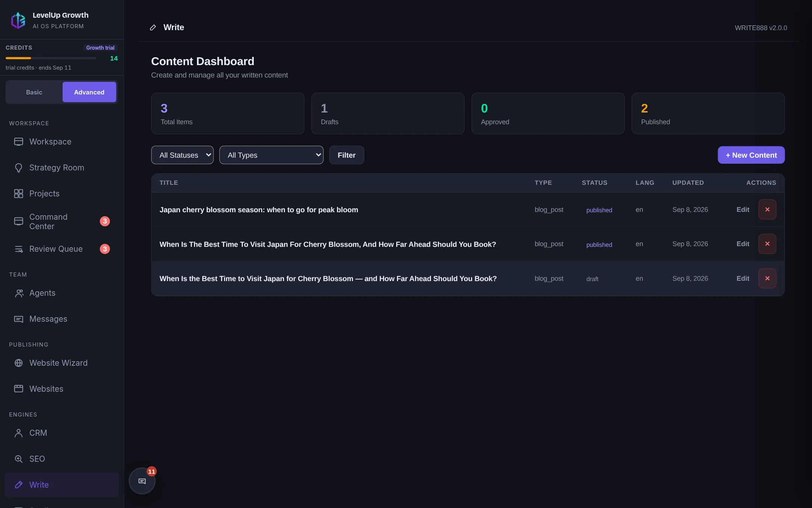
Task: Delete the published 'Best Time To Visit' post
Action: coord(767,244)
